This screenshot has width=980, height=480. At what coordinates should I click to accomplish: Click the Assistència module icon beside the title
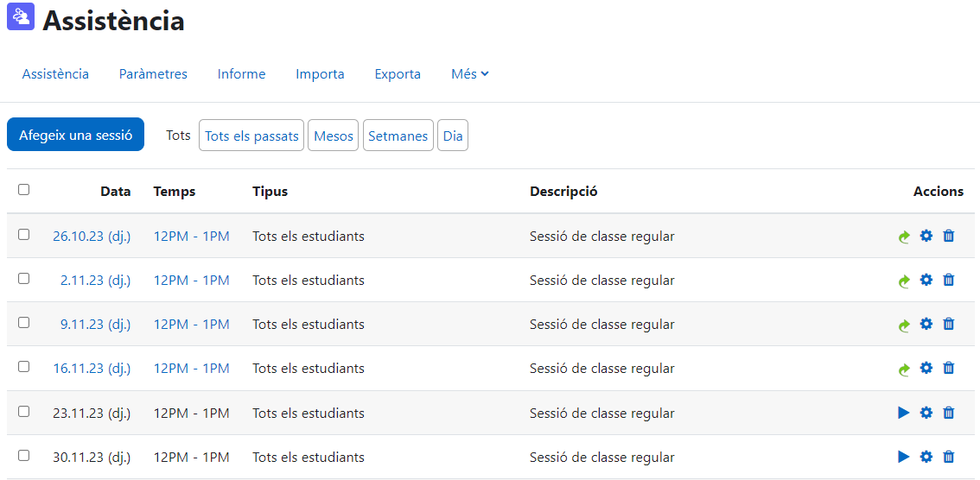click(x=21, y=17)
